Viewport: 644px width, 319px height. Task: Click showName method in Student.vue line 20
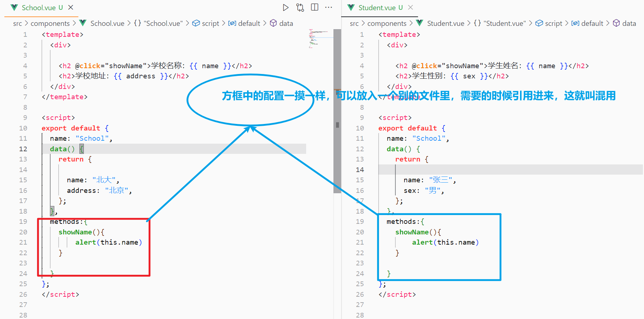tap(412, 232)
